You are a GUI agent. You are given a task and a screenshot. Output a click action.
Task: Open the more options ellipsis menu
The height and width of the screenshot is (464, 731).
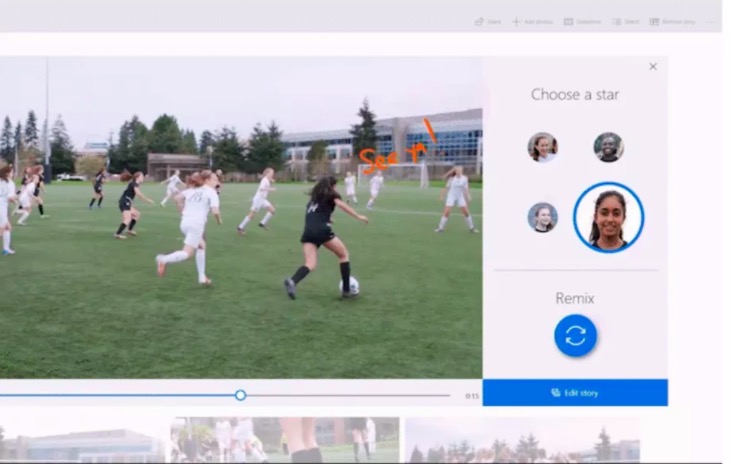pyautogui.click(x=711, y=21)
